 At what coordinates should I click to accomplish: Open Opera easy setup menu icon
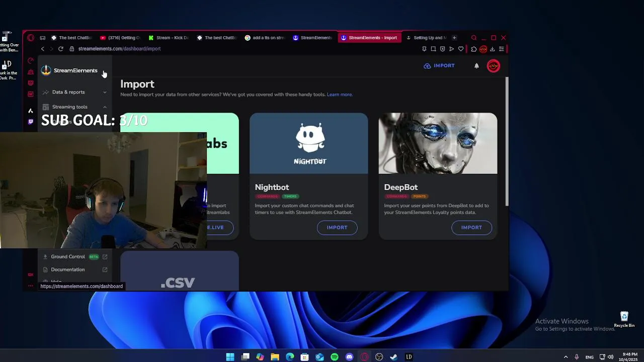[x=502, y=49]
